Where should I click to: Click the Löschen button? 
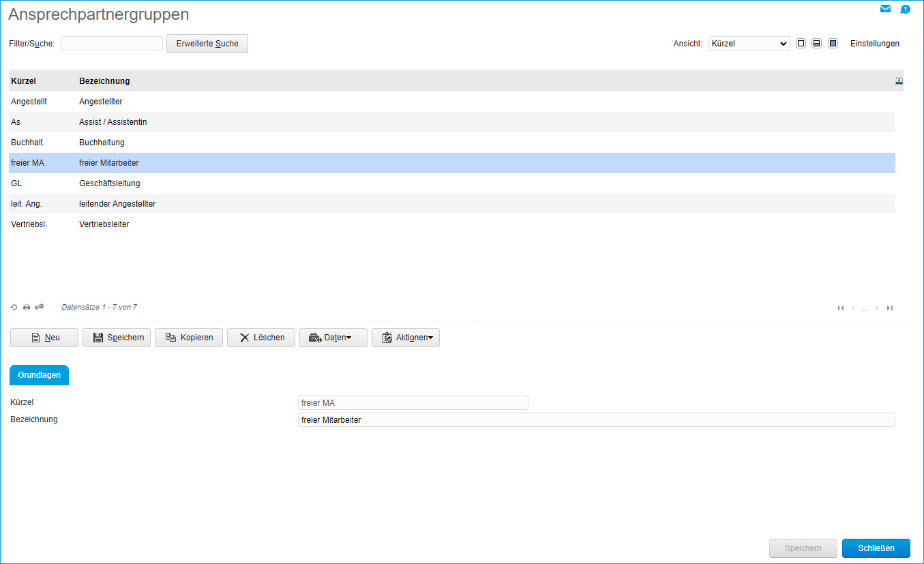[260, 338]
